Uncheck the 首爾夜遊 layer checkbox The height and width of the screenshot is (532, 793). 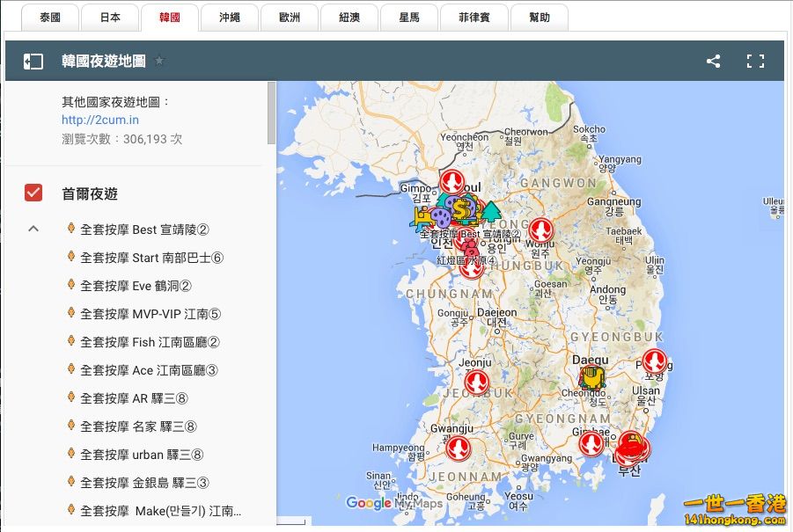point(33,193)
